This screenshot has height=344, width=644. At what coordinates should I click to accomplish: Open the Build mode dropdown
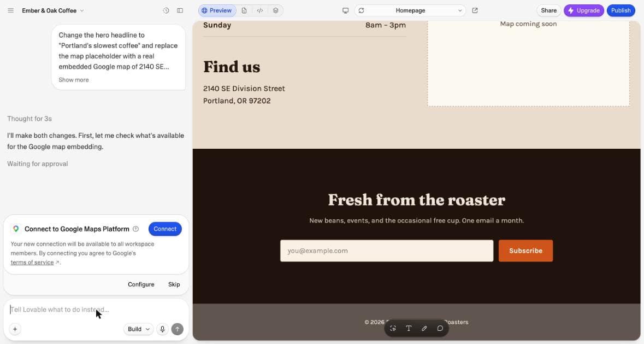[x=138, y=329]
